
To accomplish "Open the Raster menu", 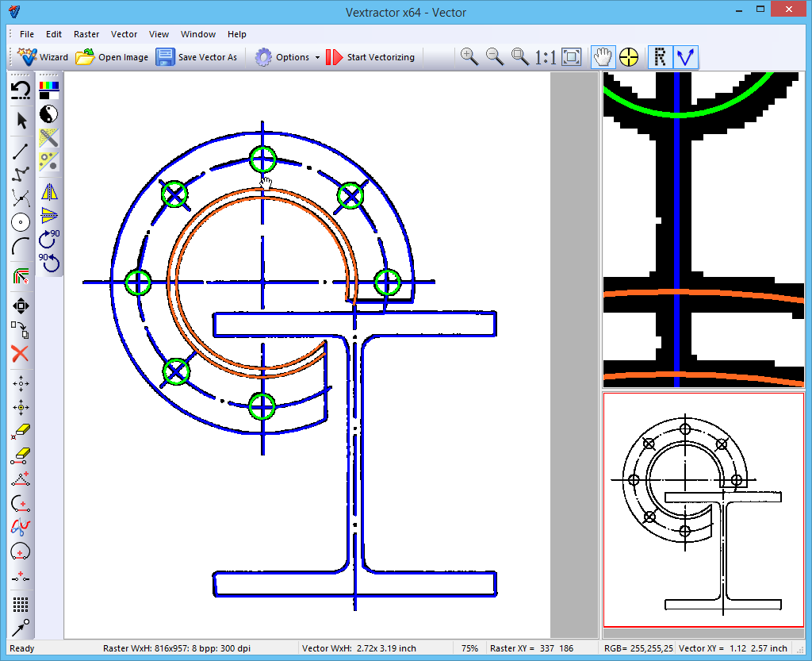I will coord(86,34).
